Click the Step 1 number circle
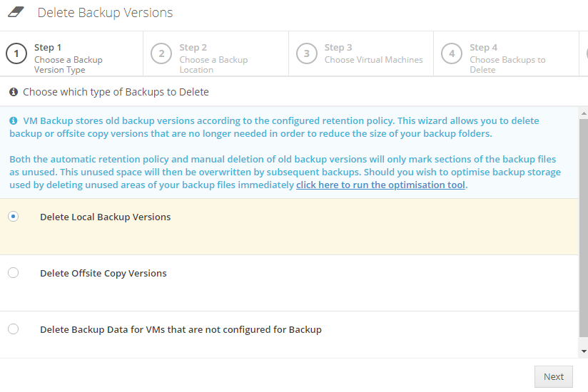Screen dimensions: 588x392 pos(16,53)
